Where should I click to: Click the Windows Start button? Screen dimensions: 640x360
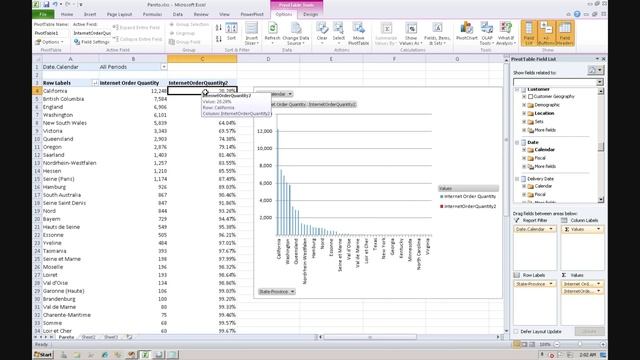[43, 355]
